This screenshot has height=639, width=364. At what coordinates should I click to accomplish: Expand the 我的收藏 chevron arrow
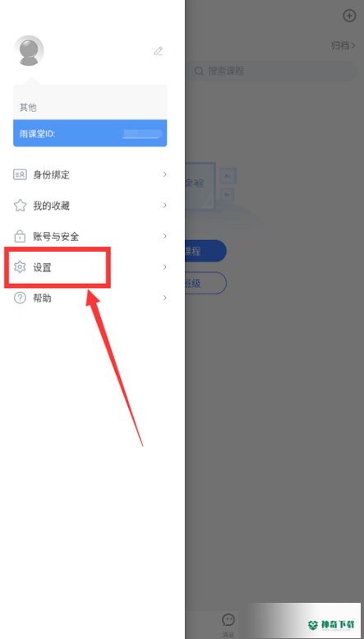point(165,206)
